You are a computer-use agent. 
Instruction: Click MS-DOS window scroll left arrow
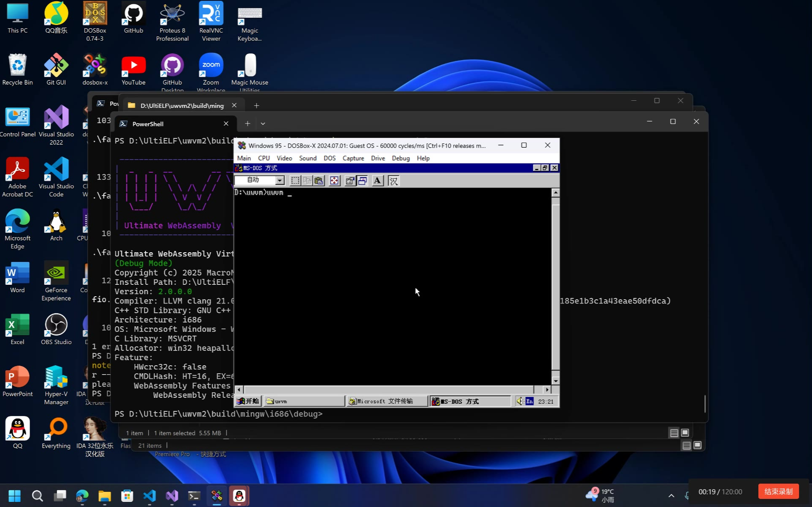coord(239,390)
